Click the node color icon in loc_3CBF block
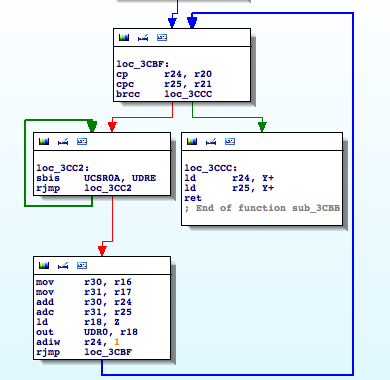The width and height of the screenshot is (390, 380). [124, 37]
